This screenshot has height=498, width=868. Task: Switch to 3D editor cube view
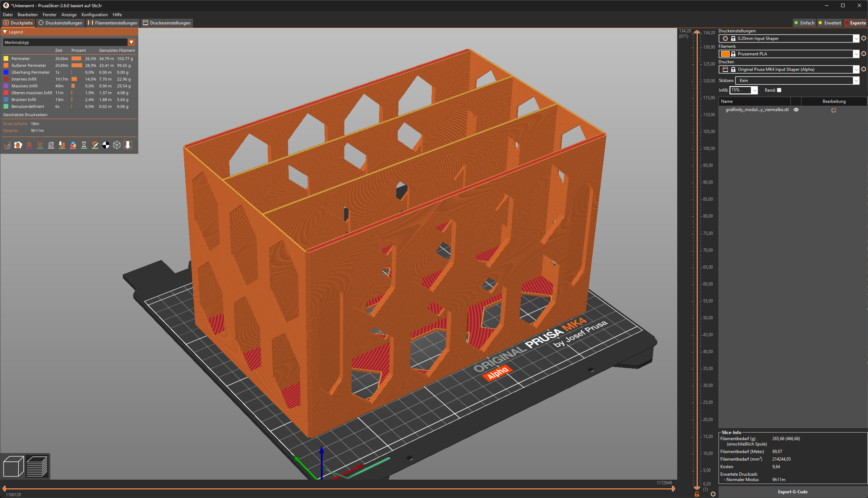click(13, 466)
